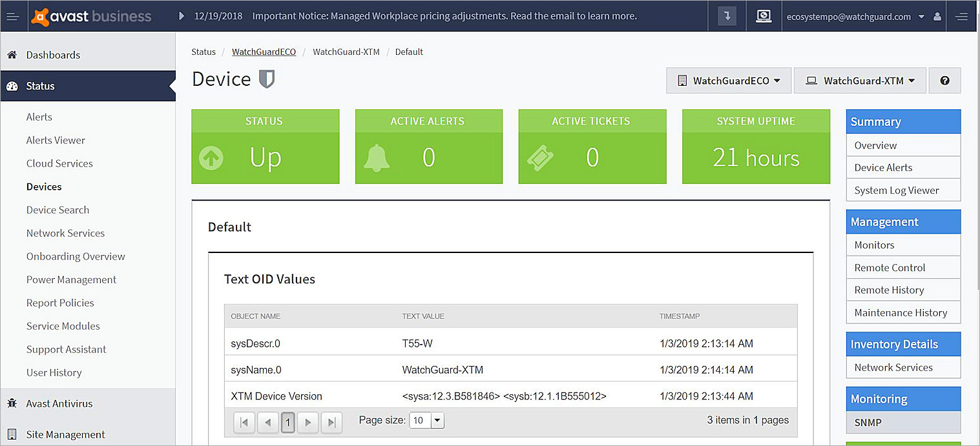Click the download arrow icon in top bar
The height and width of the screenshot is (446, 980).
point(726,16)
